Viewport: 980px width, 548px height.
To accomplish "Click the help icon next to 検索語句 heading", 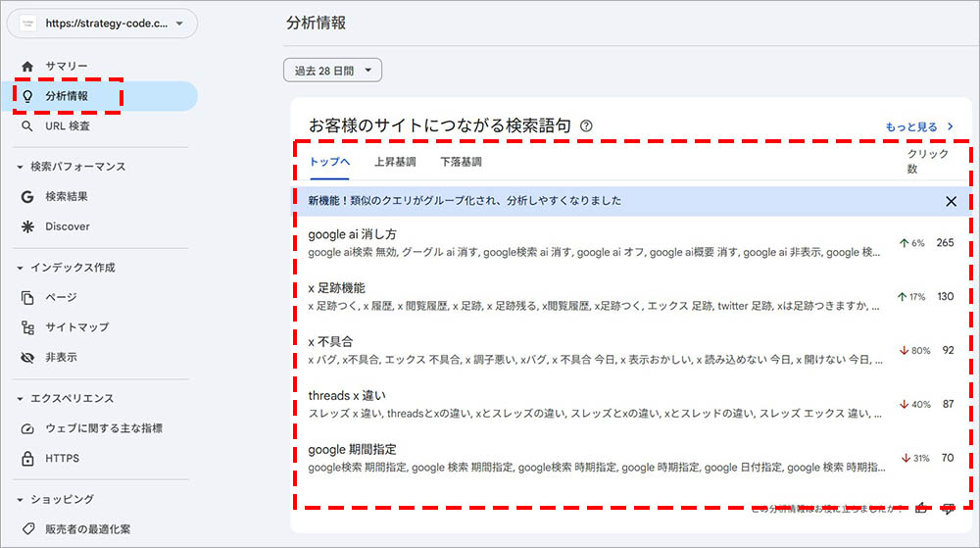I will point(587,125).
